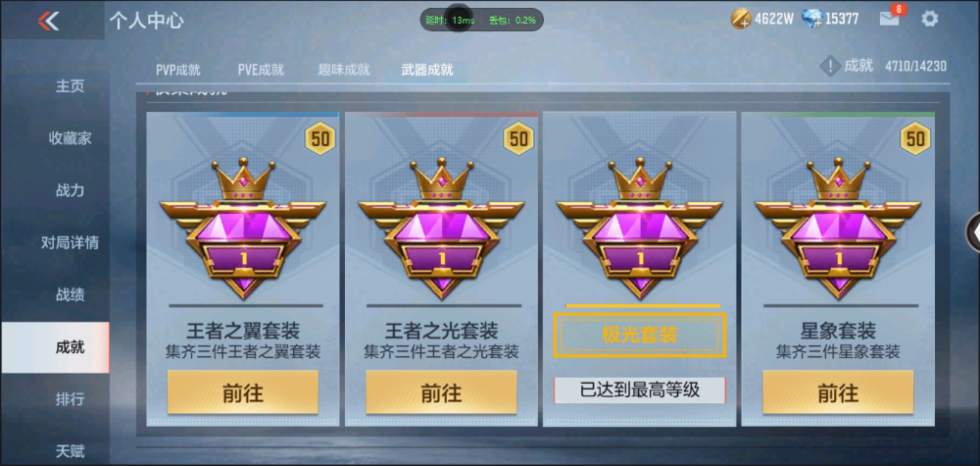
Task: Click the gold coin add icon
Action: coord(741,20)
